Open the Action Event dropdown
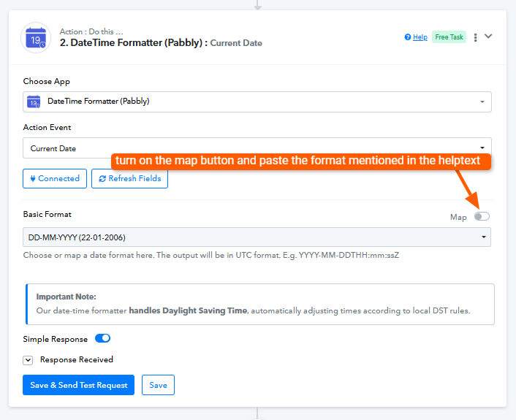 257,148
